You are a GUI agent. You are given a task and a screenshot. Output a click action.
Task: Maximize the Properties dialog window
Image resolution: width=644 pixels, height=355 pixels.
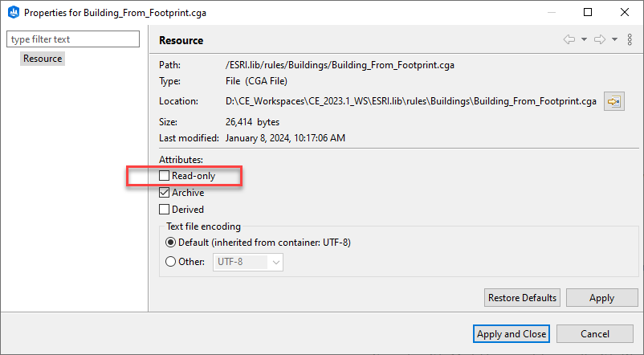(588, 13)
